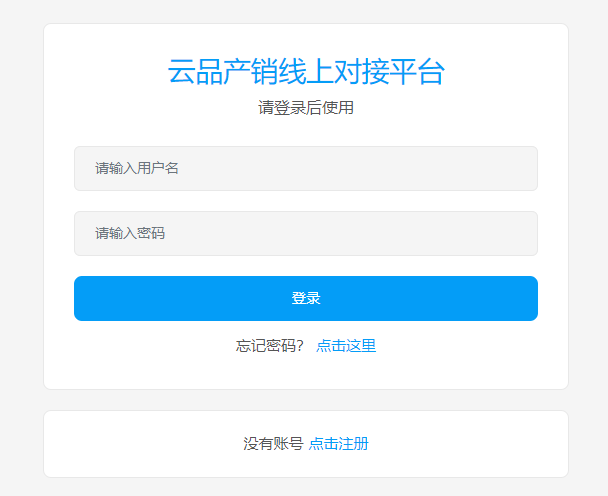Reset password via 点击这里
Image resolution: width=608 pixels, height=496 pixels.
click(x=346, y=346)
